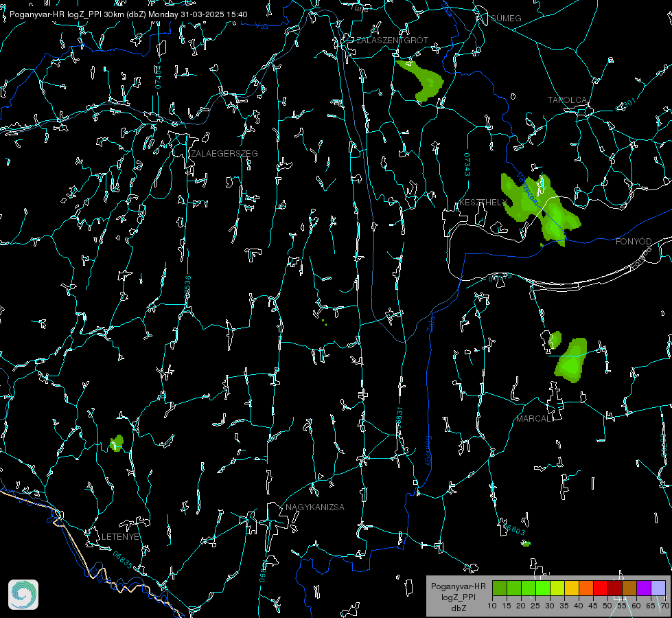
Task: Select the 15–20 dBZ green swatch
Action: (x=514, y=588)
